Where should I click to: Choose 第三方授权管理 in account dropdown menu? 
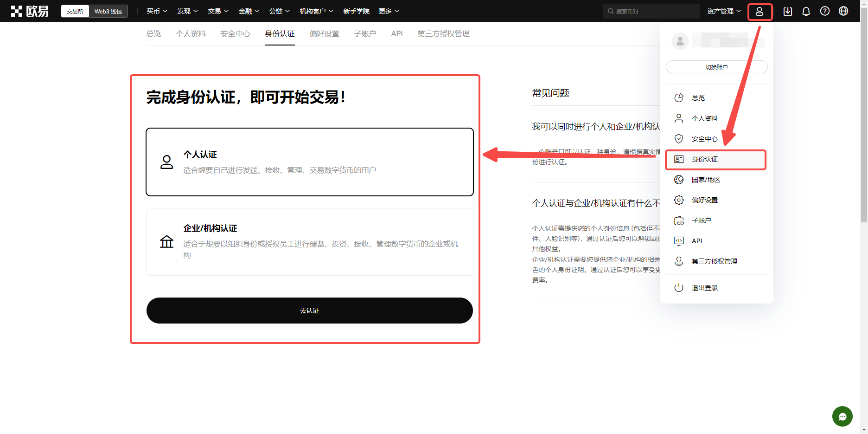717,261
